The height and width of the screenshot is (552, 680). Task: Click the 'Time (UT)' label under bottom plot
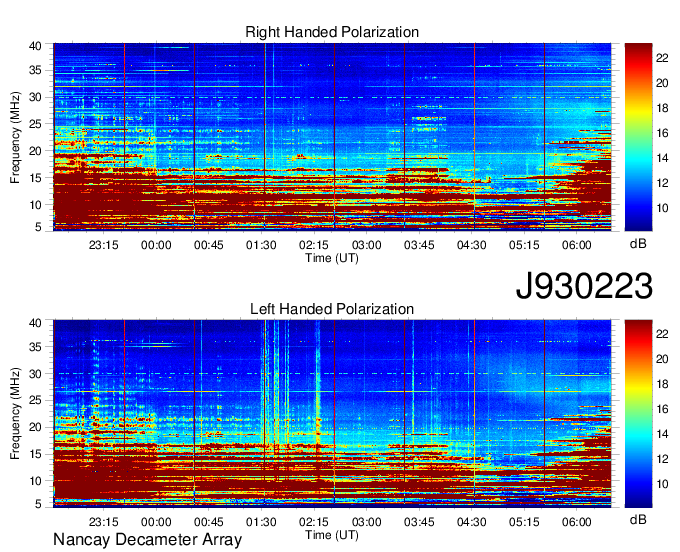[x=332, y=535]
